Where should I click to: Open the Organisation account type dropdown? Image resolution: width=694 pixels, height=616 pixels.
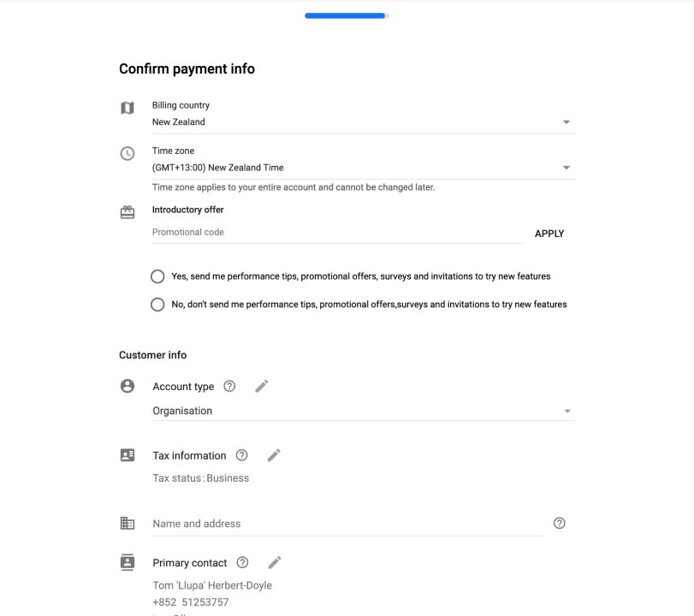364,412
